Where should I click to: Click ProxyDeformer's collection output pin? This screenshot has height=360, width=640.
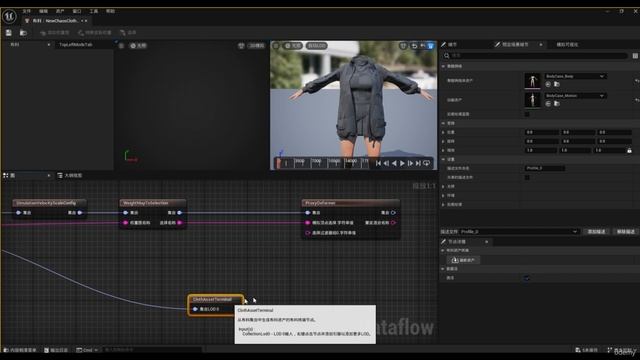coord(393,213)
